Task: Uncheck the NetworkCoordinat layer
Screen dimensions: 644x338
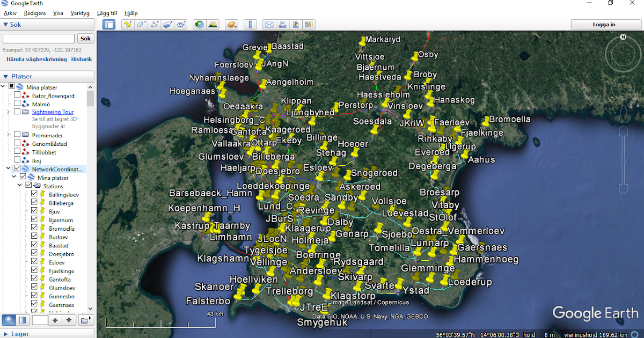Action: (18, 168)
